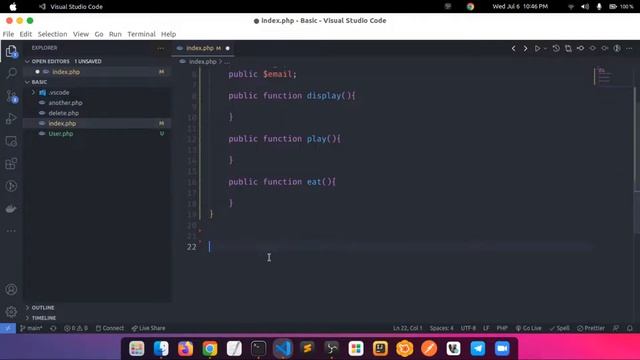This screenshot has width=640, height=360.
Task: Open the Help menu
Action: coord(168,34)
